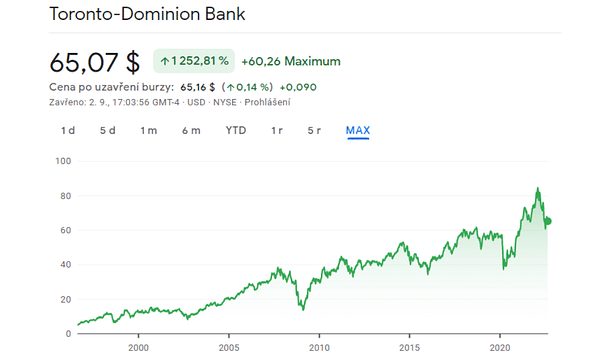600x360 pixels.
Task: Open the Prohlášení disclaimer link
Action: point(267,103)
